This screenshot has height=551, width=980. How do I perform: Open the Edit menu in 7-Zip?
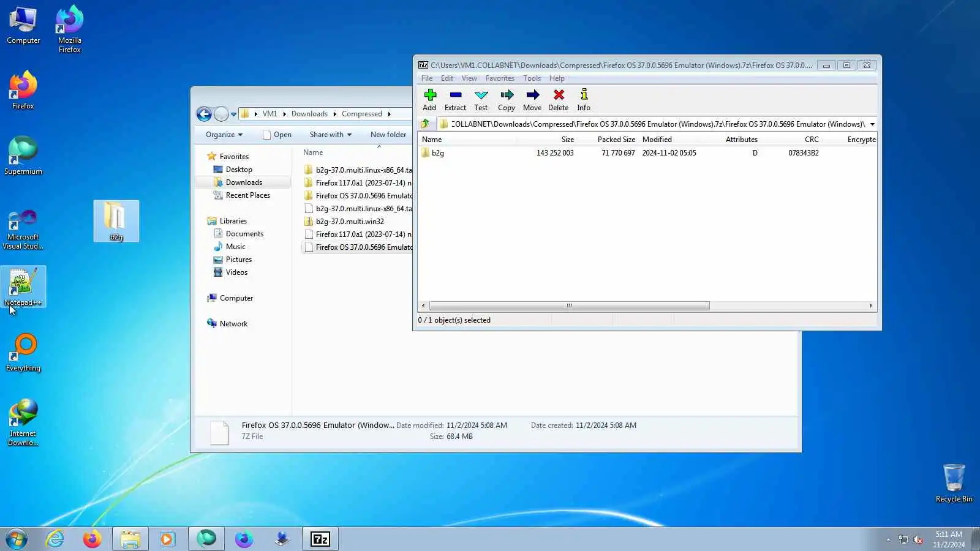(x=447, y=78)
